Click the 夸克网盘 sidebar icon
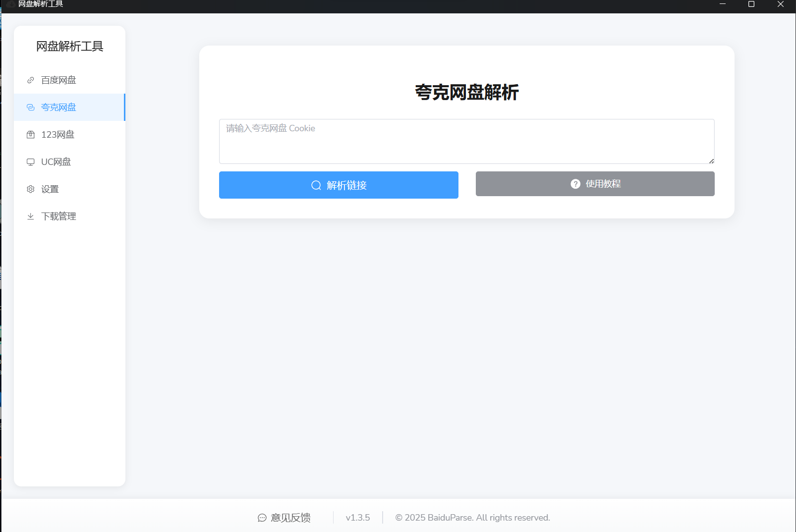796x532 pixels. (x=31, y=107)
